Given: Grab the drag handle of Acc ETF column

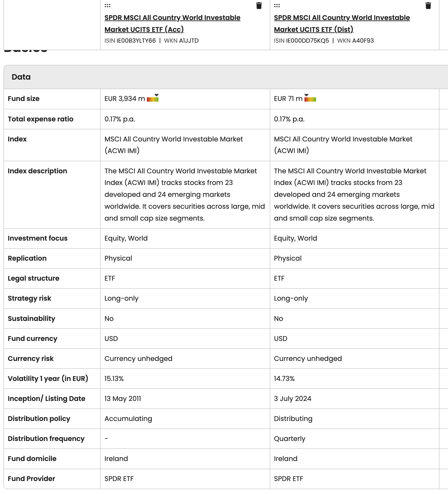Looking at the screenshot, I should point(107,5).
